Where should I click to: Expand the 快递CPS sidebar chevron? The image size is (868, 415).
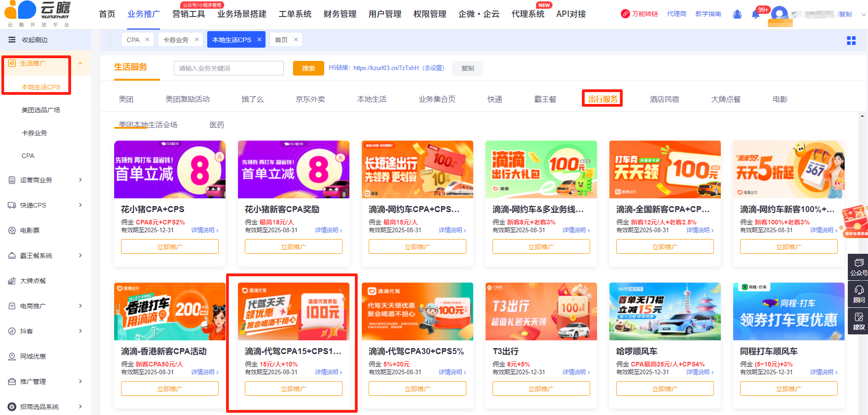click(80, 205)
